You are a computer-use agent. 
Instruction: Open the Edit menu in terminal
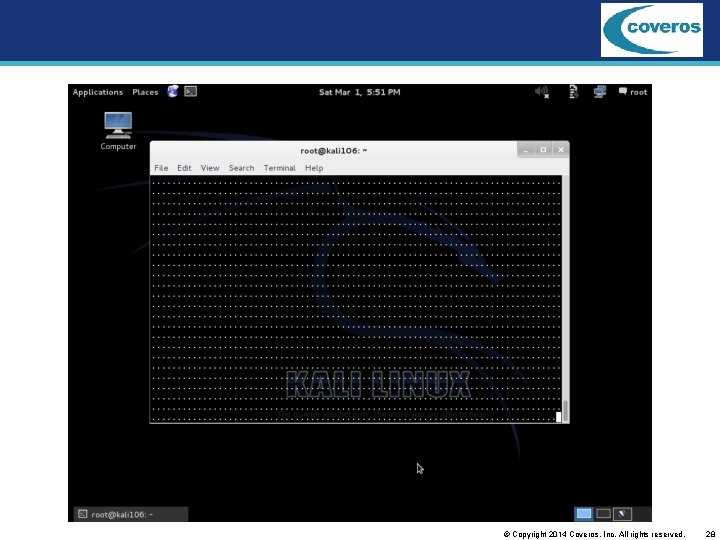[184, 168]
